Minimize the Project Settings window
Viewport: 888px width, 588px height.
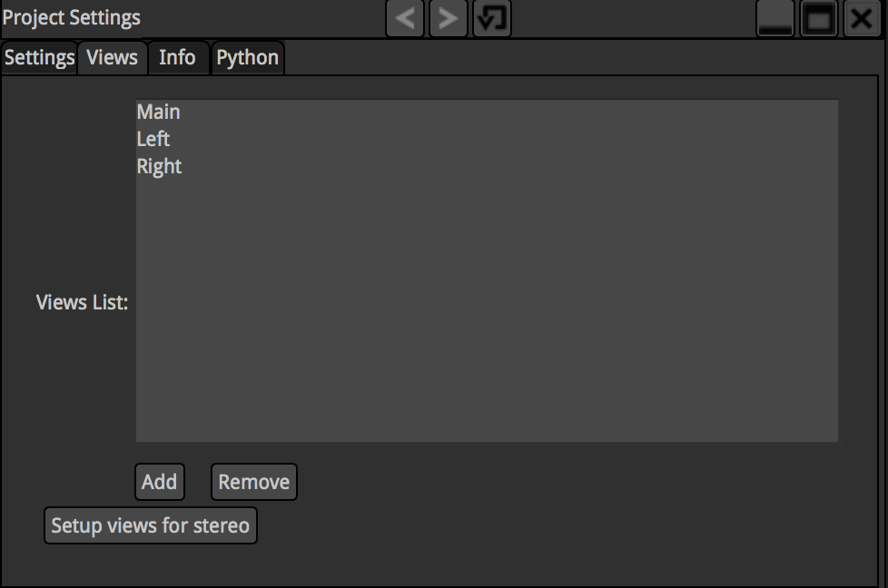click(x=775, y=19)
